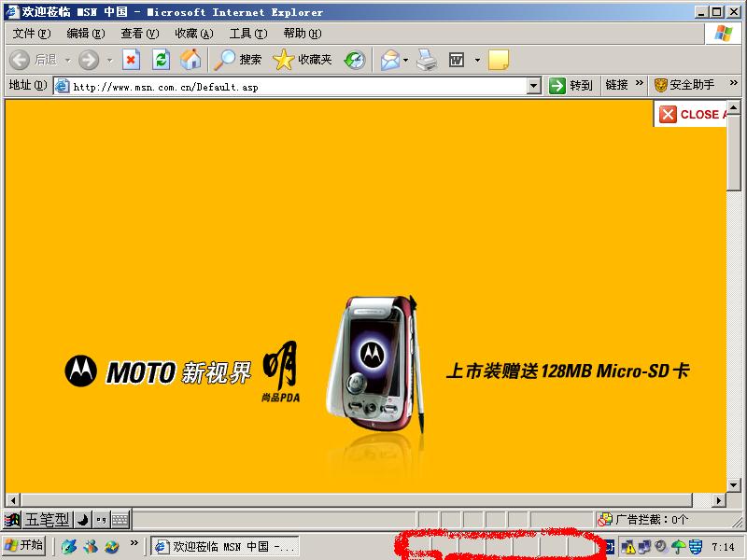Click the round gray tray icon
747x560 pixels.
tap(661, 546)
